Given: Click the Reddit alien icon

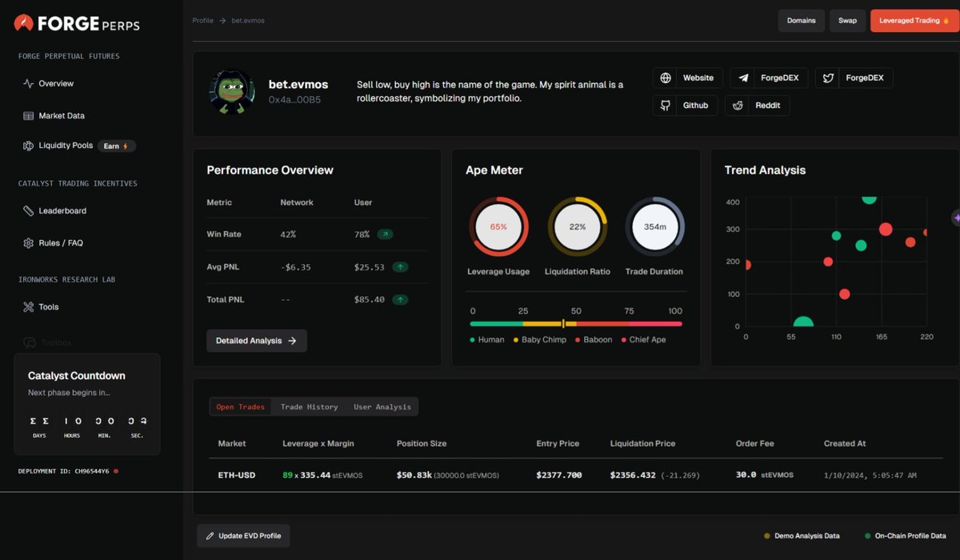Looking at the screenshot, I should click(738, 105).
